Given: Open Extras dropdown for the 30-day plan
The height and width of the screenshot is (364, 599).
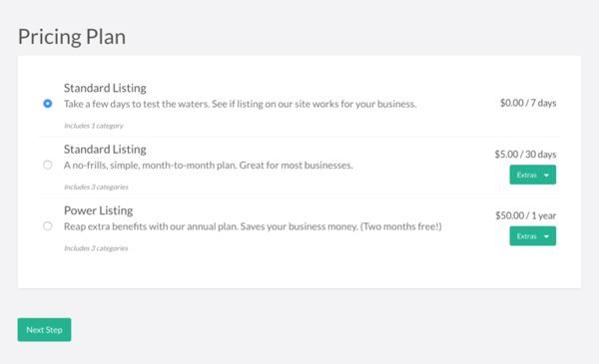Looking at the screenshot, I should (x=532, y=175).
